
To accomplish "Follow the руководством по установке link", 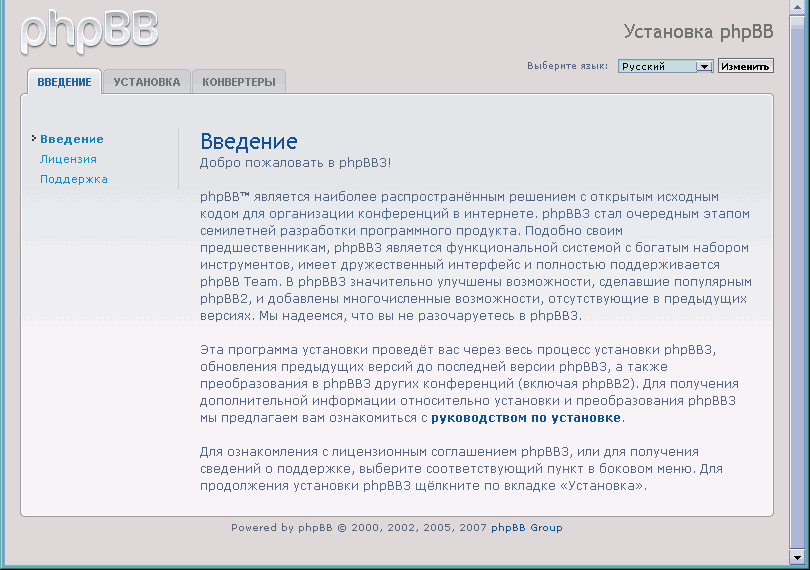I will pos(526,417).
